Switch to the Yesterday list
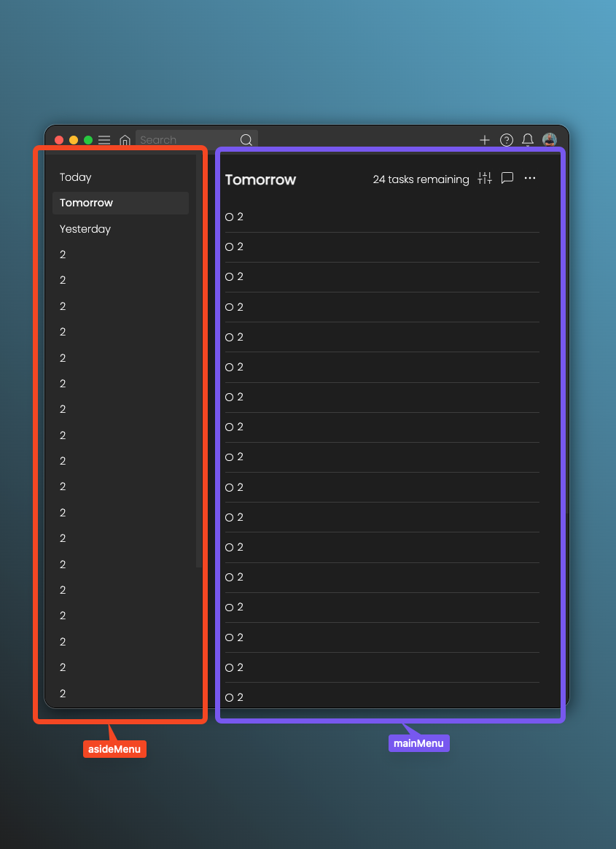 tap(85, 229)
